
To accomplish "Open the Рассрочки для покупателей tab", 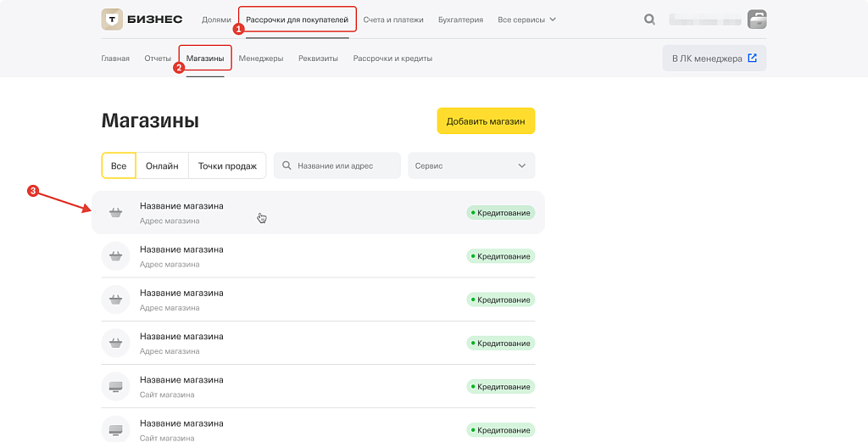I will 297,19.
